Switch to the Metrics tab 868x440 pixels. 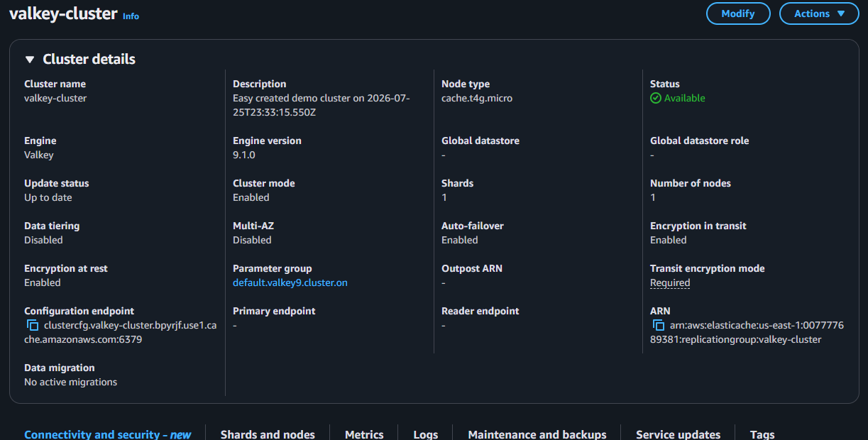click(x=364, y=434)
